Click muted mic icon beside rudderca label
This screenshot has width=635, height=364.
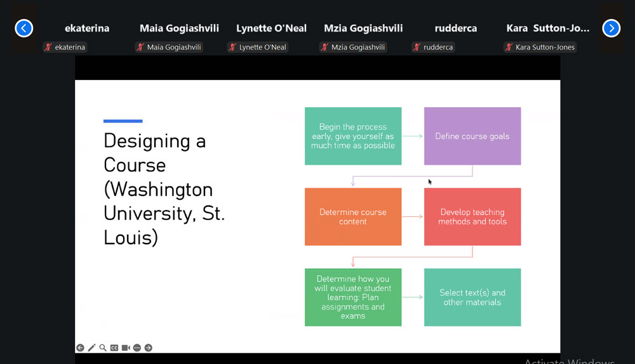pos(417,47)
